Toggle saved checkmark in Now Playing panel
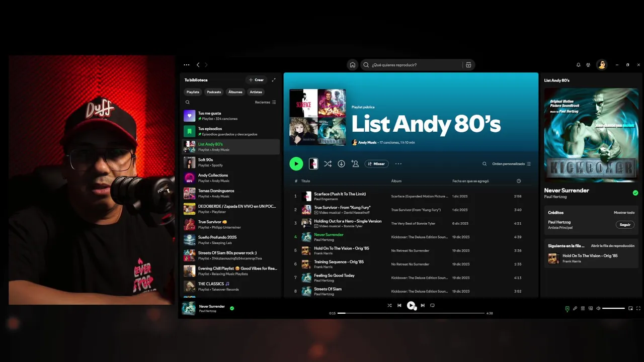644x362 pixels. coord(635,193)
